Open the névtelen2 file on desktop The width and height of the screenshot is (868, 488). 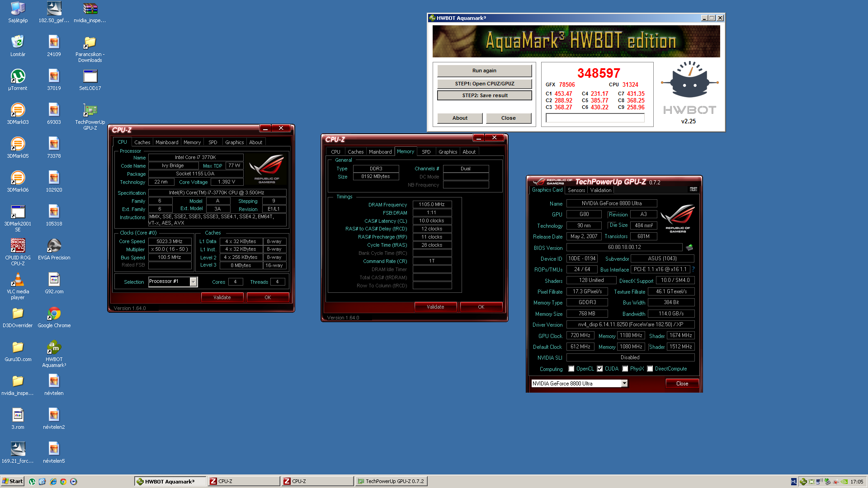point(54,418)
